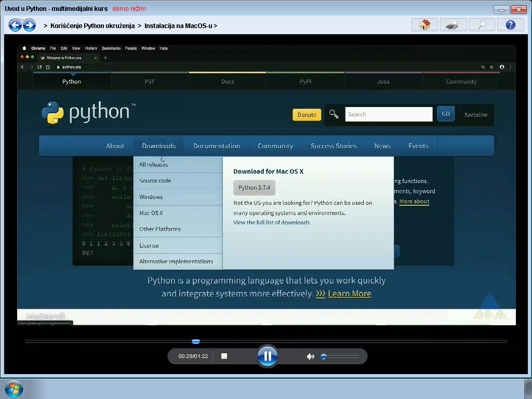532x399 pixels.
Task: Click the printer icon
Action: 453,25
